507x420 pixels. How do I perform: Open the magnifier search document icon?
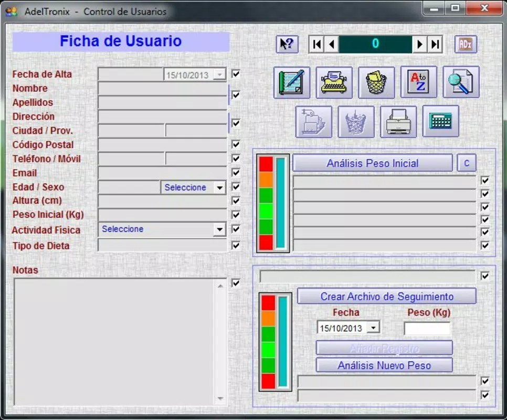(x=461, y=82)
